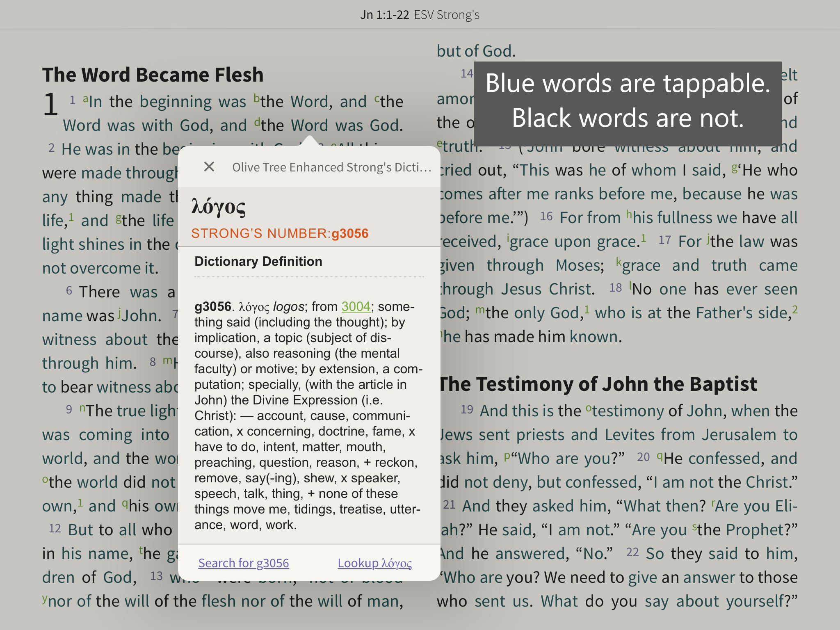Tap the Dictionary Definition heading
840x630 pixels.
point(258,261)
